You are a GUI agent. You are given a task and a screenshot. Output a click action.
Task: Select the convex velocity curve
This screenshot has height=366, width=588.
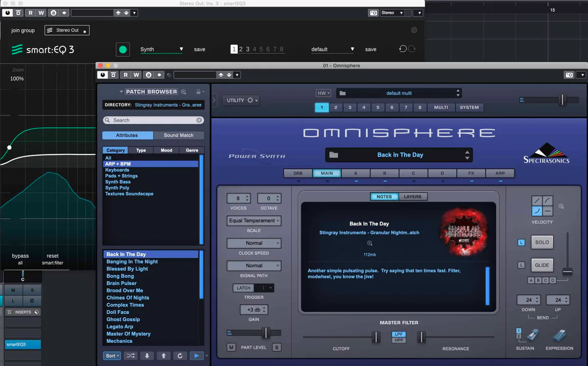[548, 201]
